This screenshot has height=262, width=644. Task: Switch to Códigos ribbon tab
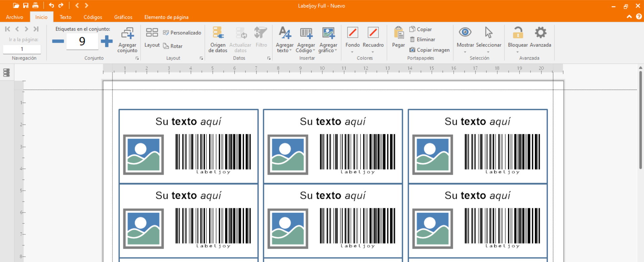(x=93, y=17)
